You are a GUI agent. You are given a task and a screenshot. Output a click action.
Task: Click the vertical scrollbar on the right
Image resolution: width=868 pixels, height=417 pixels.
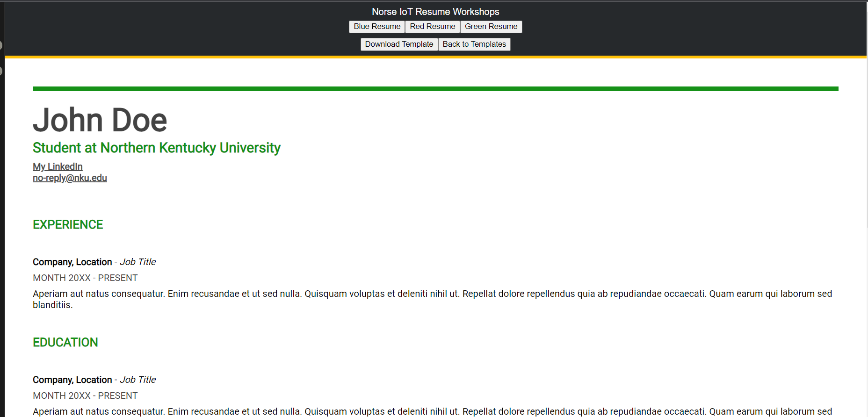(867, 140)
